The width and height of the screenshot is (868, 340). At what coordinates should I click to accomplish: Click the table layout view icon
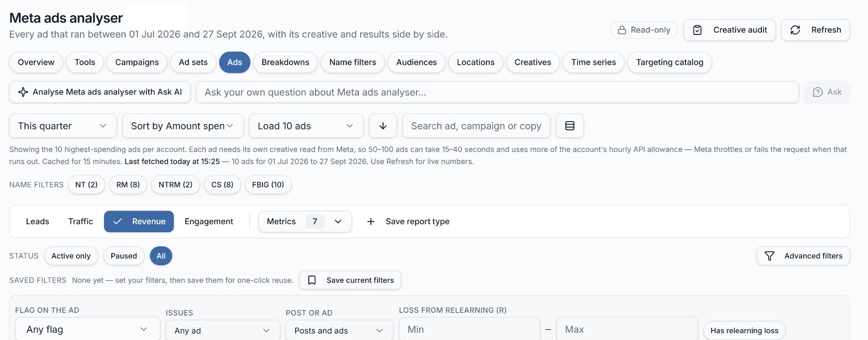[x=570, y=126]
